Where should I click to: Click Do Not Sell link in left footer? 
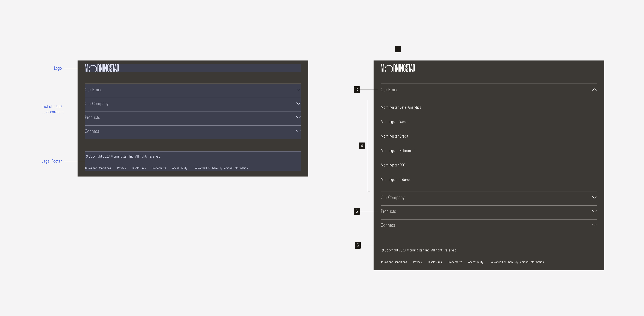(x=221, y=168)
